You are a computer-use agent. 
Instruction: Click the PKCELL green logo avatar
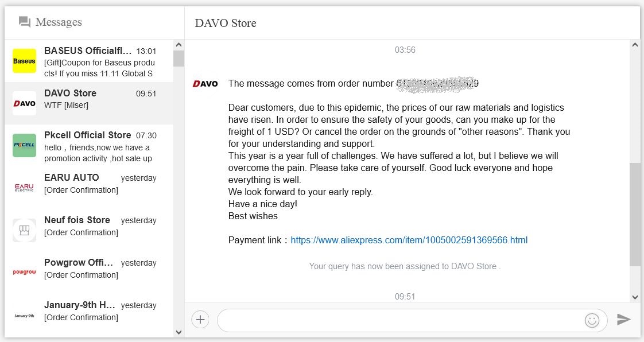coord(24,145)
